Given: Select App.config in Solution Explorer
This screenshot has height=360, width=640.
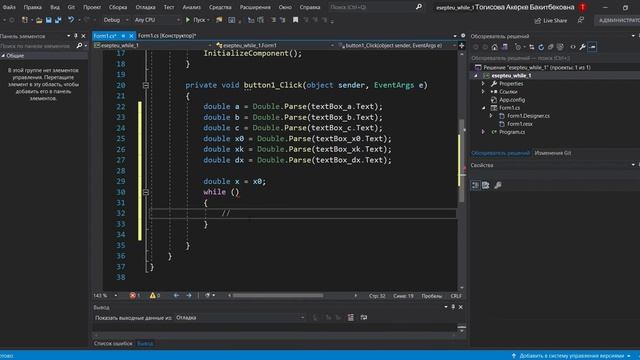Looking at the screenshot, I should [512, 100].
